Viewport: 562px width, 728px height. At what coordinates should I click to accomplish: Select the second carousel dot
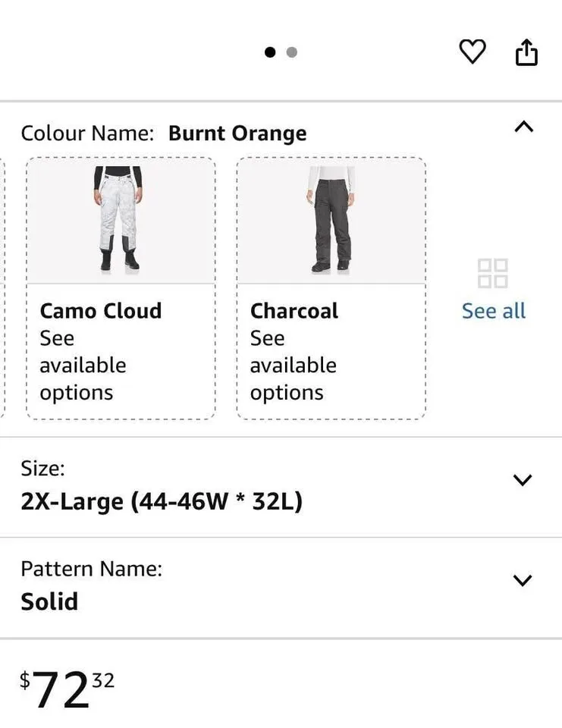click(x=290, y=52)
